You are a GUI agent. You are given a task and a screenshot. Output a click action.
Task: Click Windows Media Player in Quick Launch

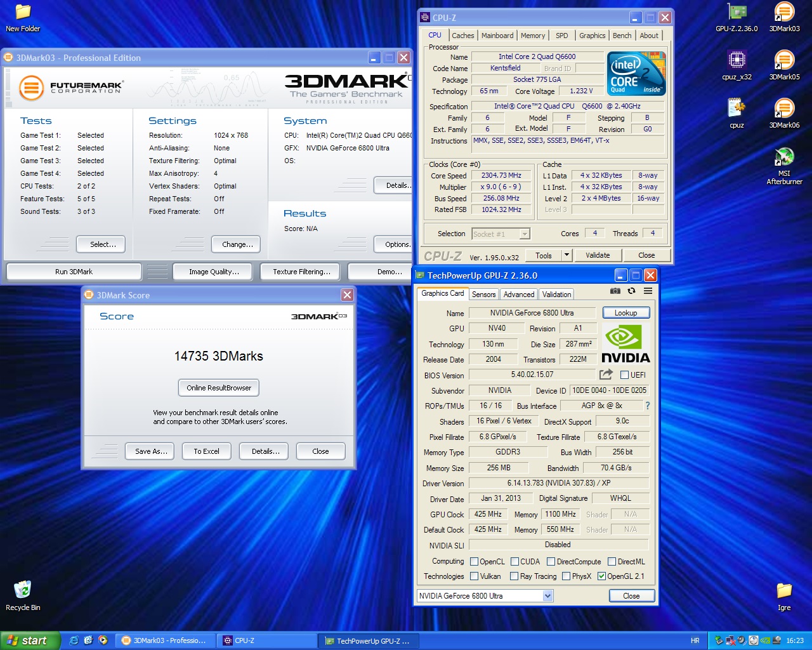(x=103, y=640)
